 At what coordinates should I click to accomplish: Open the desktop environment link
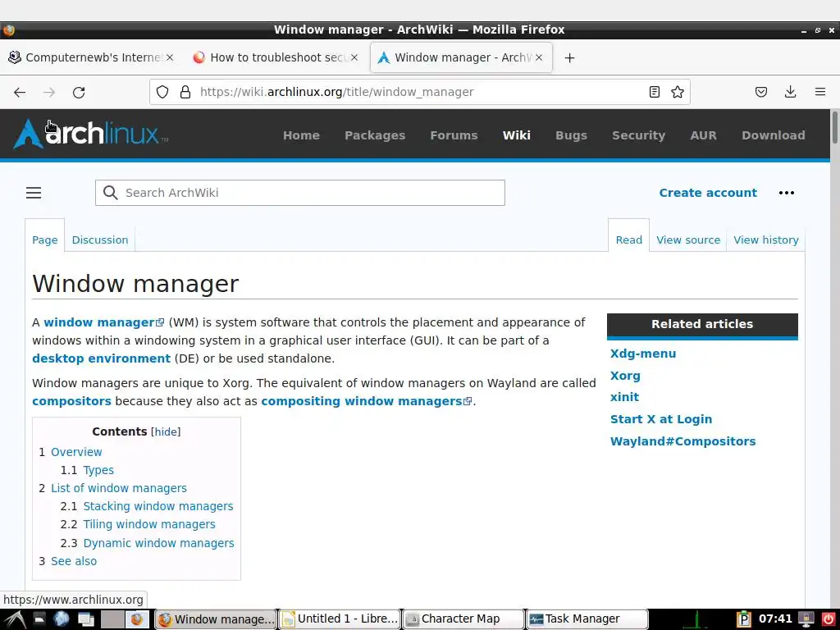tap(101, 358)
